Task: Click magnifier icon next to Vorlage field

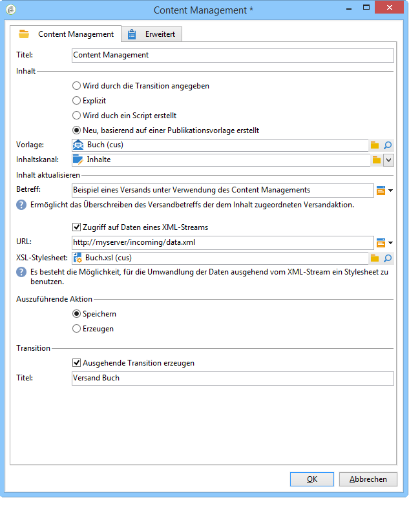Action: tap(388, 145)
